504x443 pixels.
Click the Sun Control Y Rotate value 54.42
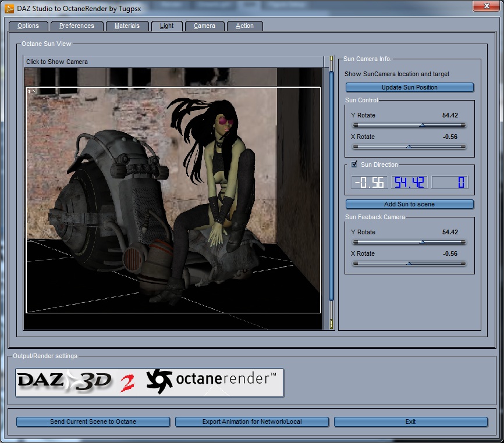(450, 115)
